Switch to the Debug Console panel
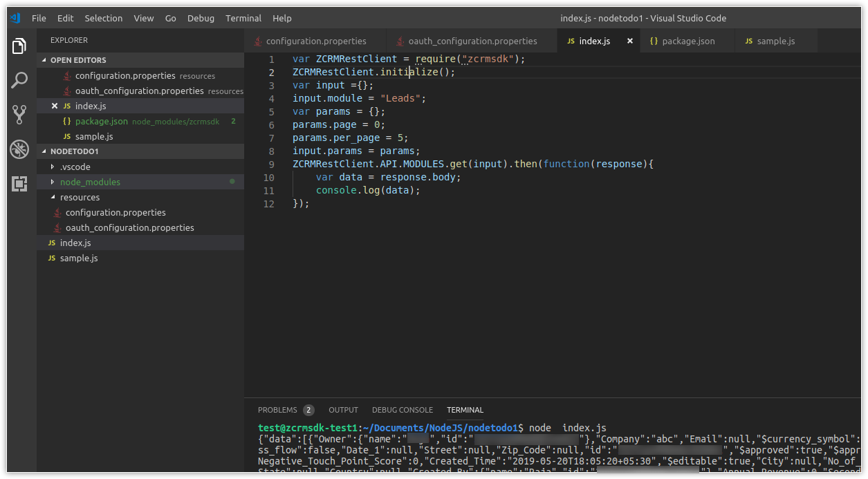The height and width of the screenshot is (479, 868). pos(403,410)
